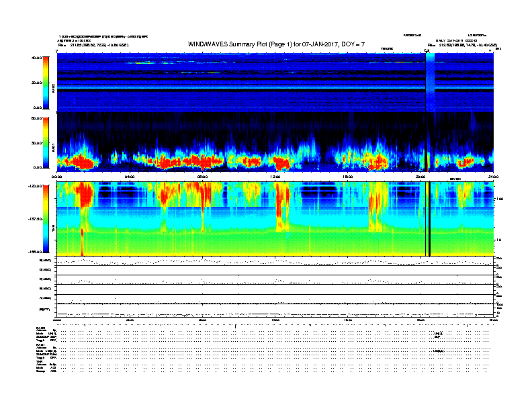This screenshot has height=411, width=532.
Task: Click the 30.00 label on RAD1 color scale
Action: [36, 143]
